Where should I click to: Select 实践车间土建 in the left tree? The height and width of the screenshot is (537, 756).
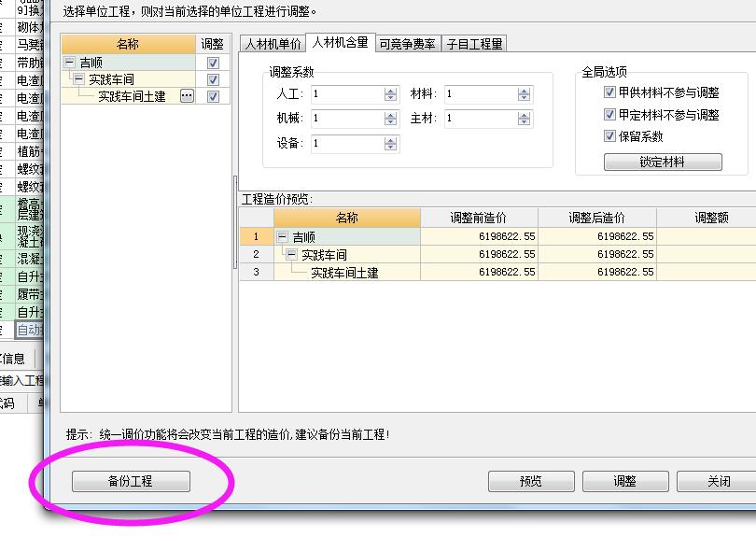(132, 96)
